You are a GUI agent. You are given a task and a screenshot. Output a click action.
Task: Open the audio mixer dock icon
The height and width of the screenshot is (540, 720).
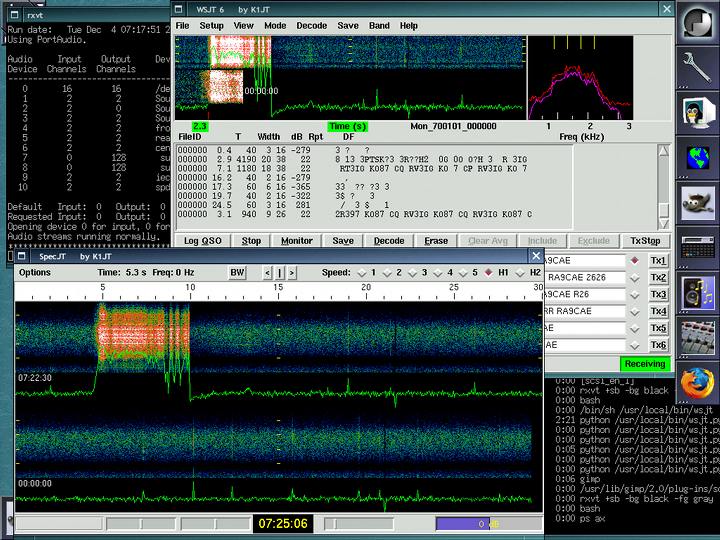click(x=698, y=338)
